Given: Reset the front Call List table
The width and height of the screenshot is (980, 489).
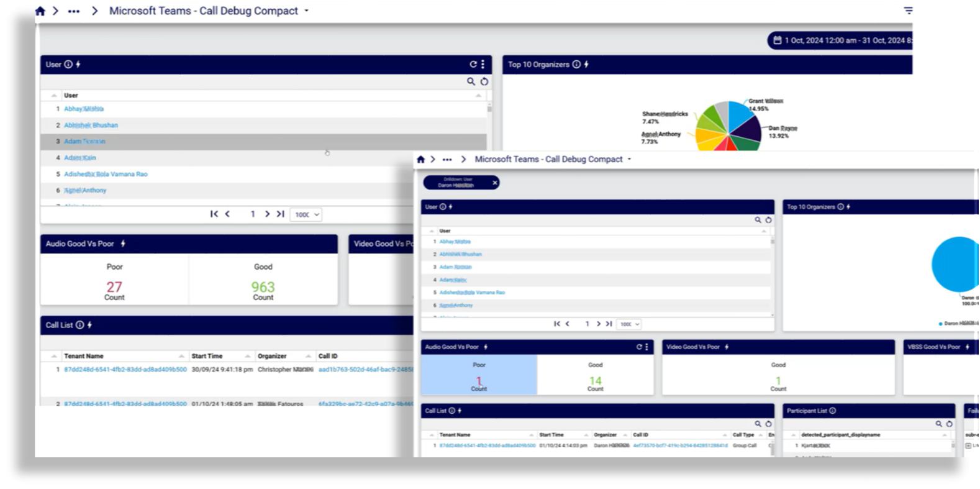Looking at the screenshot, I should pos(768,424).
